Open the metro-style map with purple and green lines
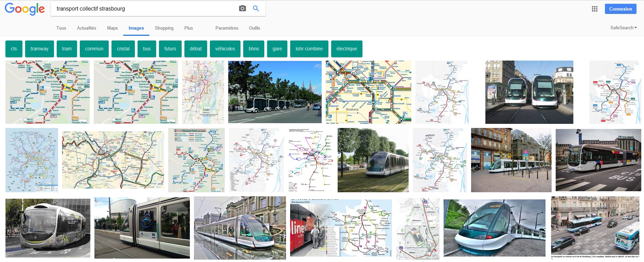 point(311,160)
